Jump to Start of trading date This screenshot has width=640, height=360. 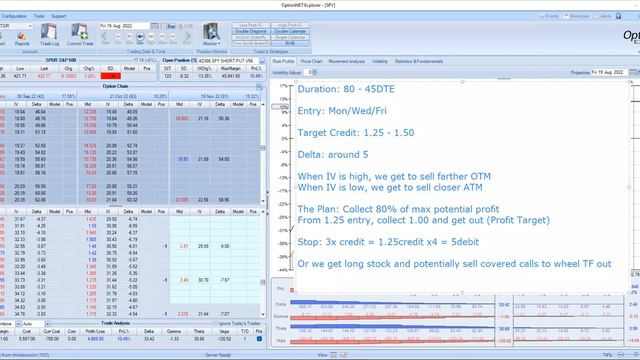coord(105,38)
